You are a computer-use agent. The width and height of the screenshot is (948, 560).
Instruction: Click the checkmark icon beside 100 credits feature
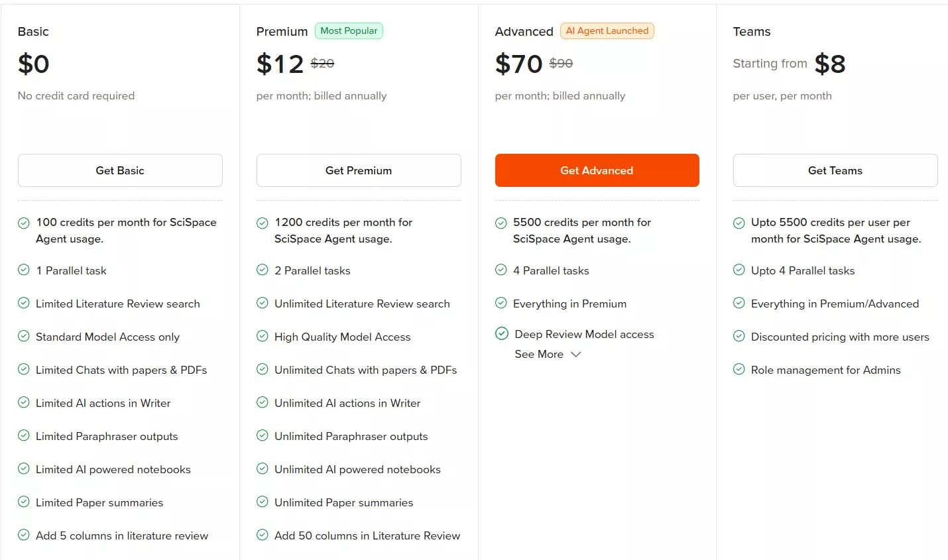(24, 222)
